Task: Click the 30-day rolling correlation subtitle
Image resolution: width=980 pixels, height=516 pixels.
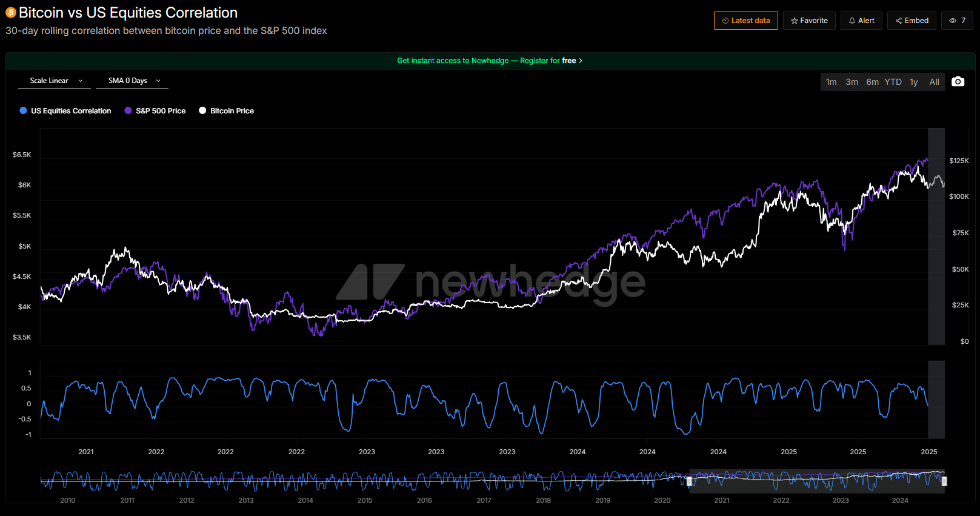Action: pos(166,31)
